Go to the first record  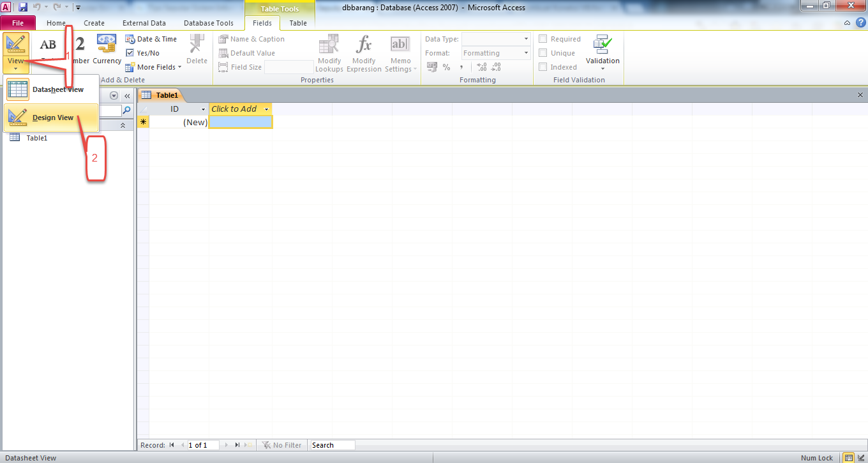point(172,445)
